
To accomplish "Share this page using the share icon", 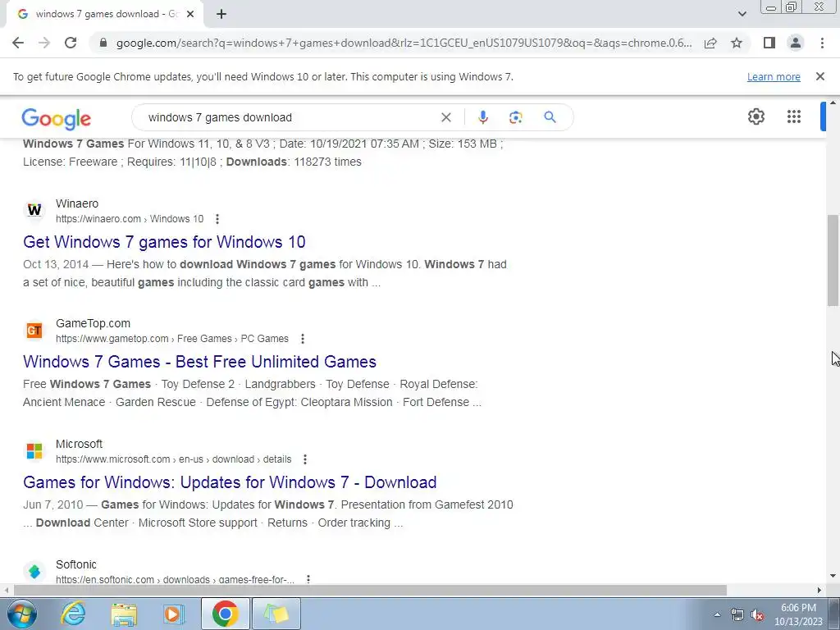I will click(710, 43).
